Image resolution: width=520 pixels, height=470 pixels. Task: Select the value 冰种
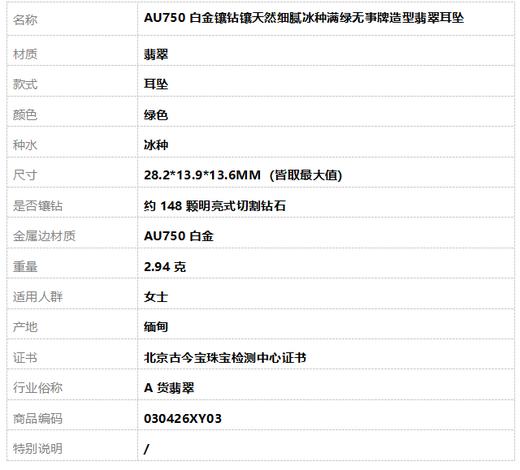[x=156, y=145]
